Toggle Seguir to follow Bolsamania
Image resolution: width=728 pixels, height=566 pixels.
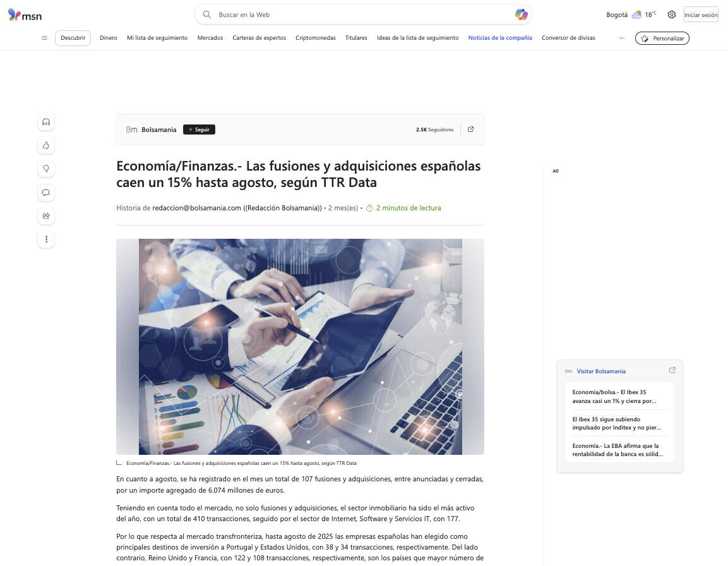(x=199, y=129)
